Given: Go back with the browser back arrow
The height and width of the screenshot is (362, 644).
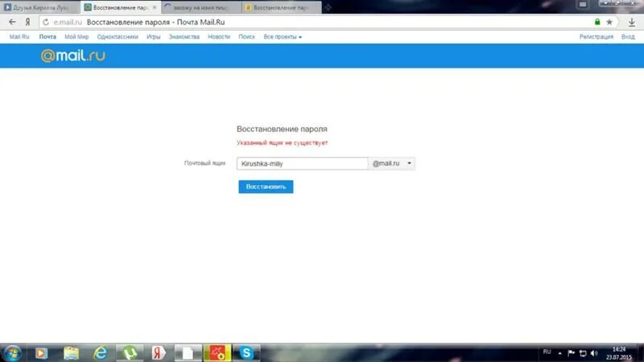Looking at the screenshot, I should (x=12, y=23).
